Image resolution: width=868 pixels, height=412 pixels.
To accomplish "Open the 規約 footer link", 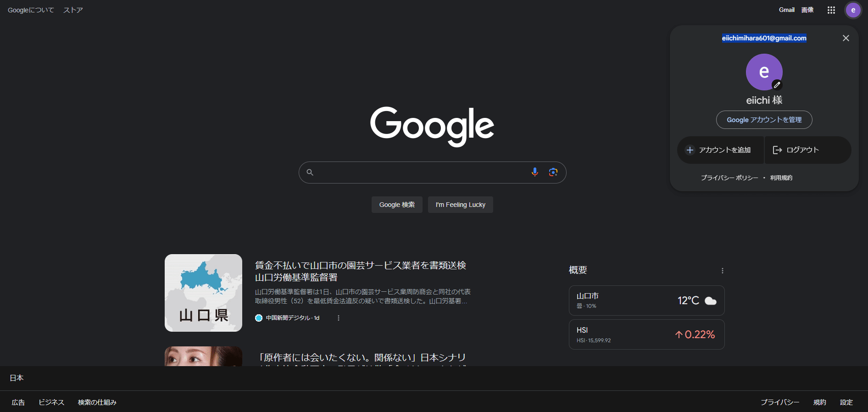I will tap(820, 402).
